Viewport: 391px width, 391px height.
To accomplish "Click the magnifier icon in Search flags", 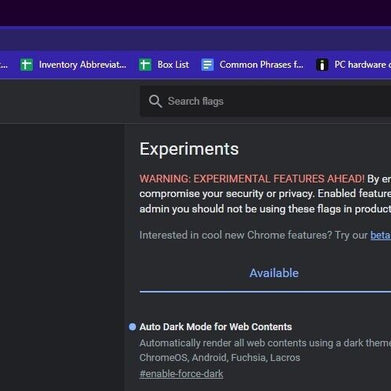I will pos(155,101).
